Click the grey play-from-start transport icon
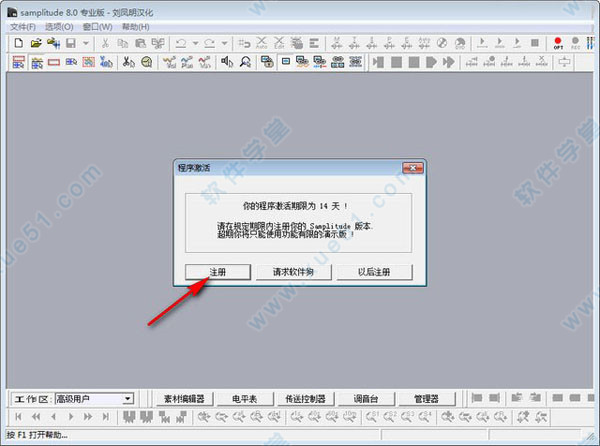The image size is (600, 446). tap(378, 62)
